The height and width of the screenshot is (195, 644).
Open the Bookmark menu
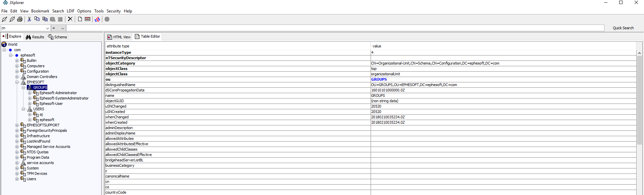(x=40, y=11)
